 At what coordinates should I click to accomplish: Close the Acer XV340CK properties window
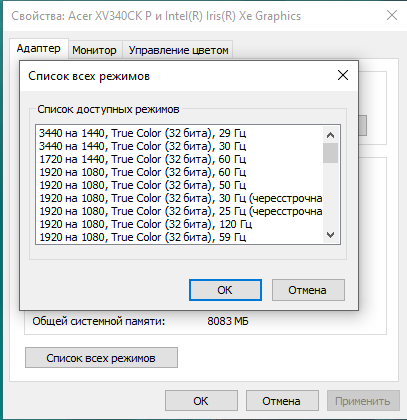(392, 15)
